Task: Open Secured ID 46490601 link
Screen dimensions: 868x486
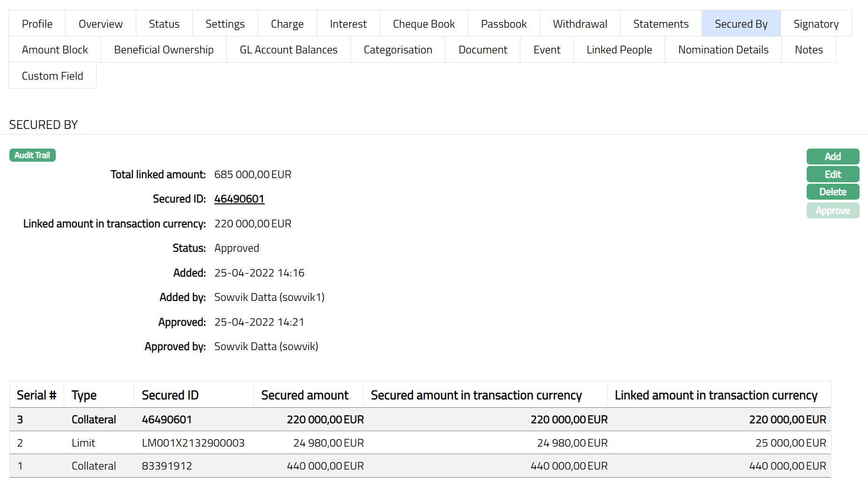Action: click(239, 199)
